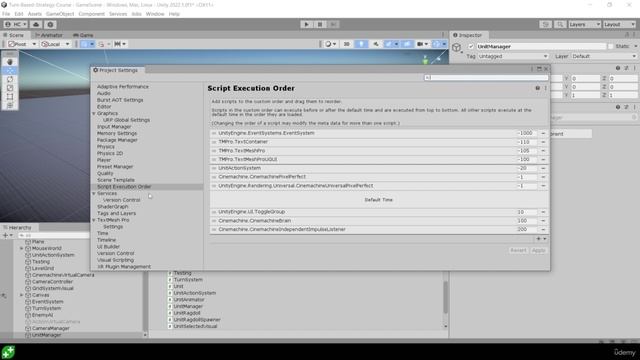Click the Revert button
The width and height of the screenshot is (640, 360).
[518, 250]
